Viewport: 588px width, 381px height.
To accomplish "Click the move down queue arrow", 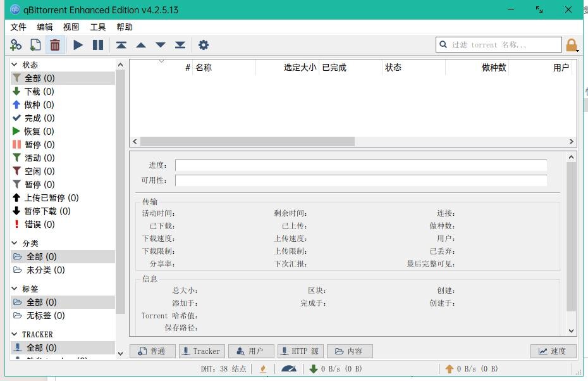I will click(x=161, y=46).
